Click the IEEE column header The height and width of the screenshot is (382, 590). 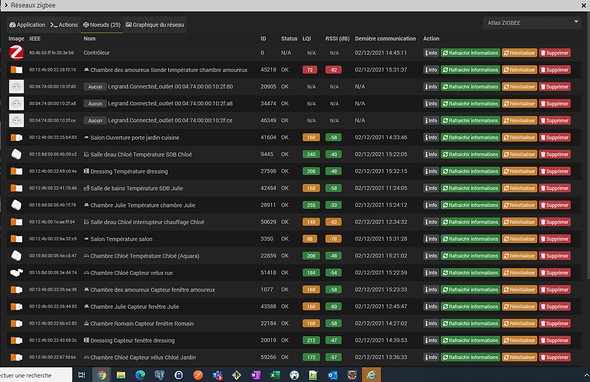coord(35,39)
